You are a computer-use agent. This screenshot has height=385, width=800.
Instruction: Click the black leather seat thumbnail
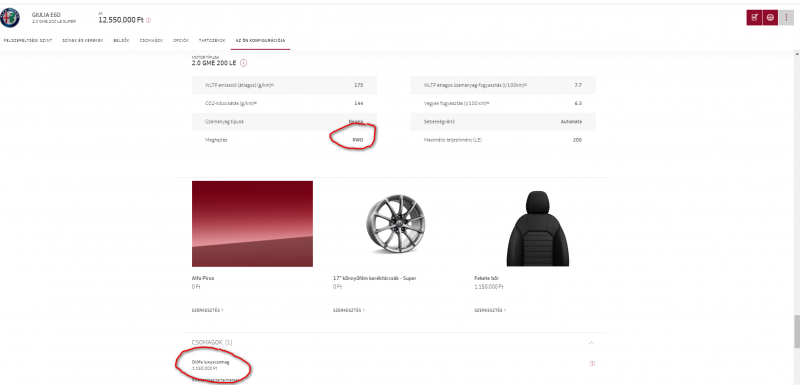tap(537, 228)
